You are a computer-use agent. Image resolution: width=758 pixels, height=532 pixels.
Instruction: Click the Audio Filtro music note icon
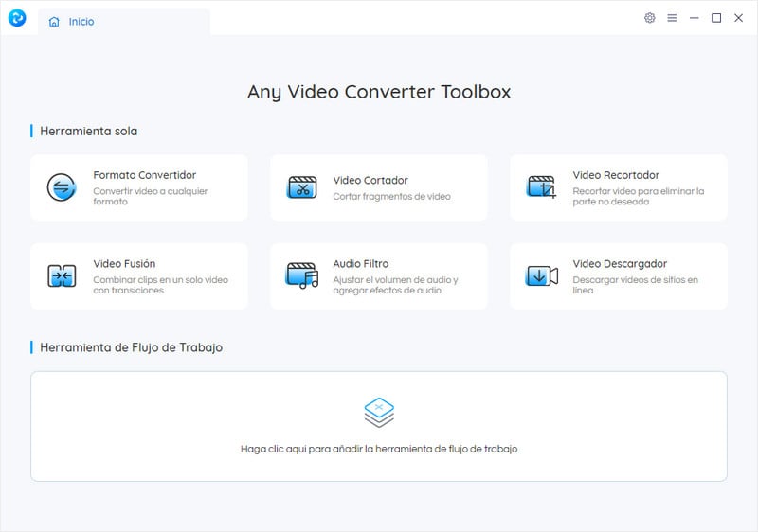[x=302, y=275]
